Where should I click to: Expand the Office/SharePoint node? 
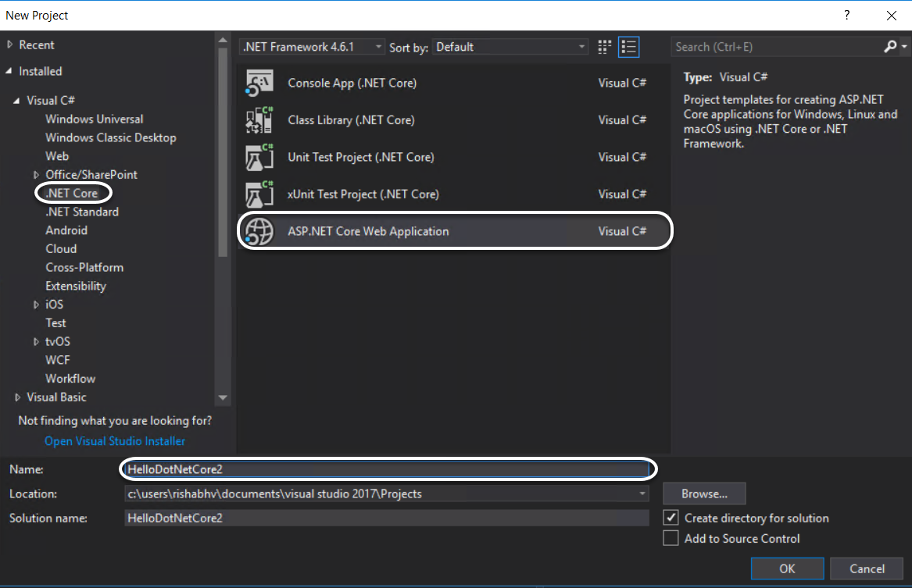[36, 174]
